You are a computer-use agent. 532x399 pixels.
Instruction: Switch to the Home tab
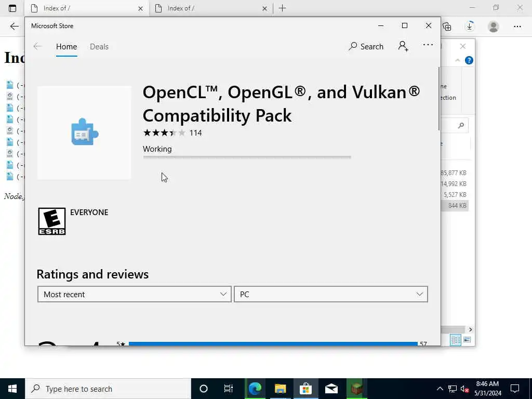click(66, 46)
